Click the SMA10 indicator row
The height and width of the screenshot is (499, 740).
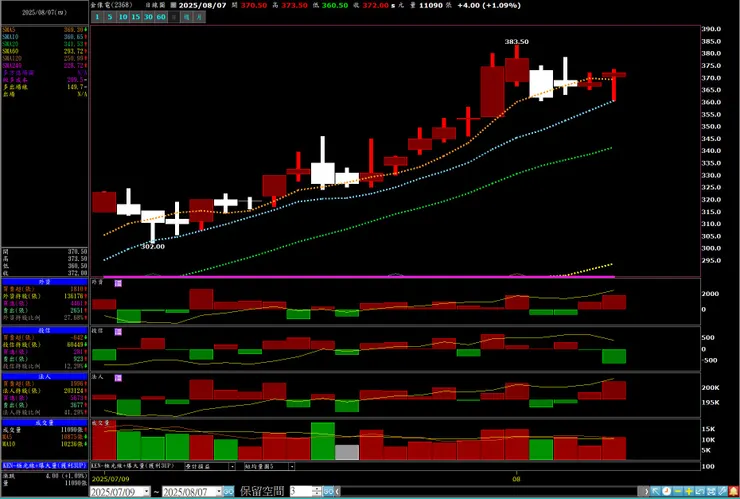tap(44, 37)
